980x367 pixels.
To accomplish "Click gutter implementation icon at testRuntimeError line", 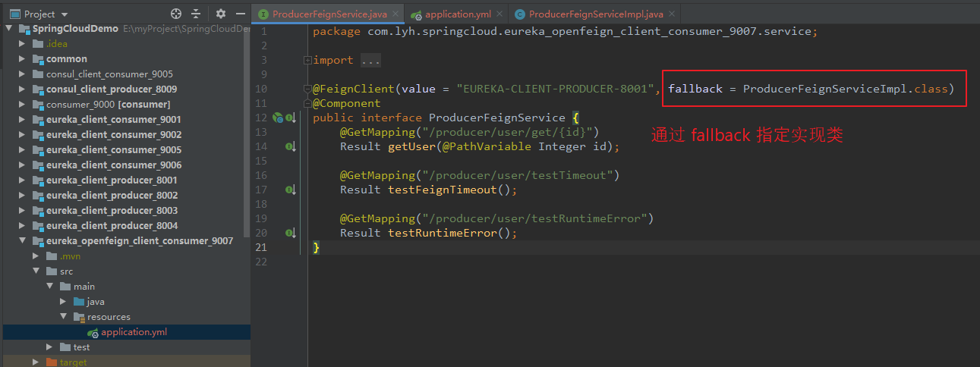I will click(290, 233).
